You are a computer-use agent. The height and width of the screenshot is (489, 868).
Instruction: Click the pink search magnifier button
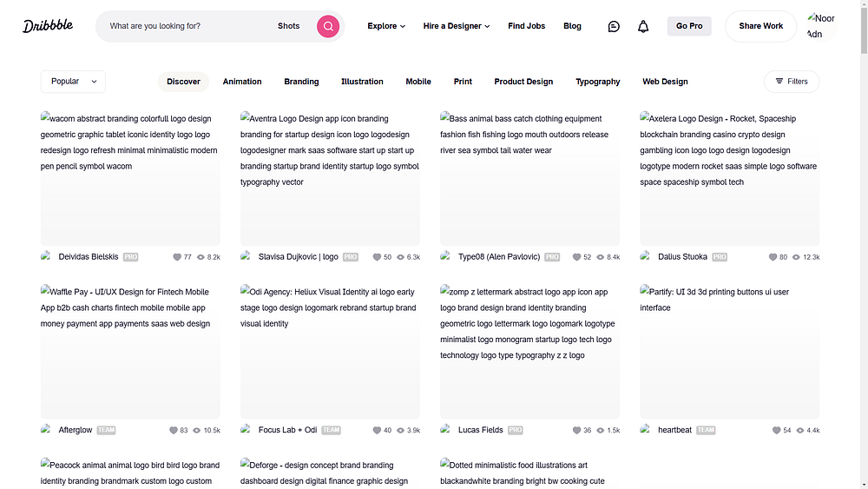[x=328, y=26]
